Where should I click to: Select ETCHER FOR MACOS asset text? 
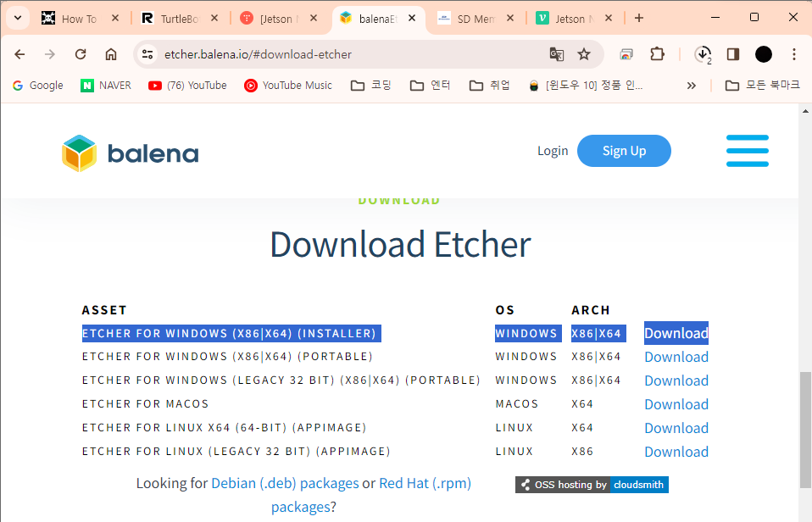pos(146,404)
